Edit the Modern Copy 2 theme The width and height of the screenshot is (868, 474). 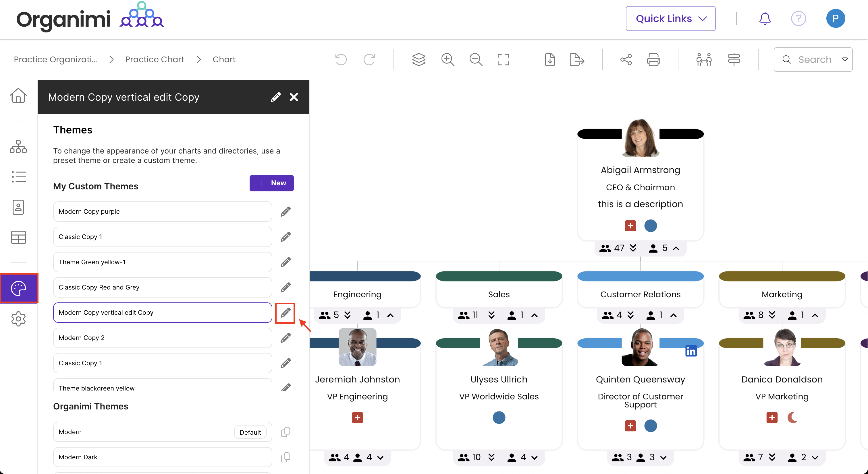286,338
